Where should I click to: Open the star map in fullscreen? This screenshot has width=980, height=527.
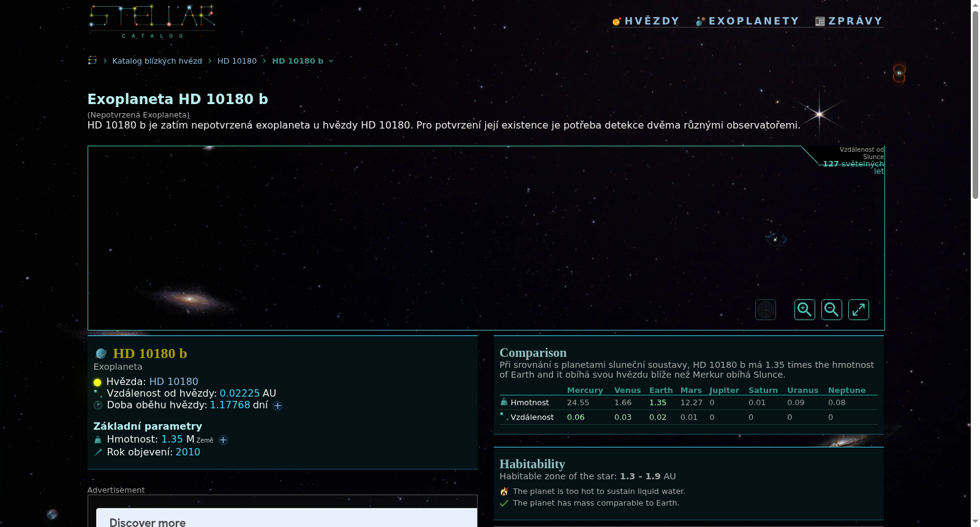click(859, 310)
